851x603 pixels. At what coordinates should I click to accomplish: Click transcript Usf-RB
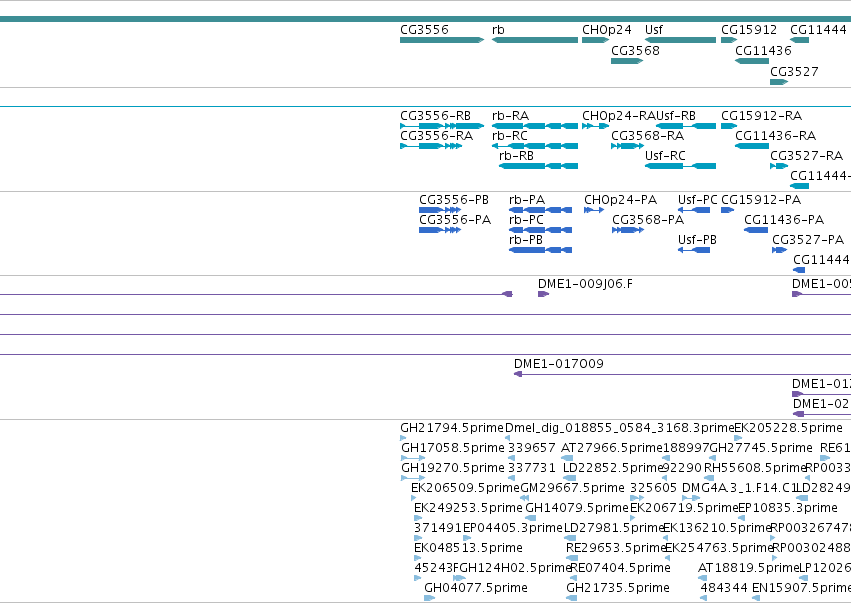686,126
